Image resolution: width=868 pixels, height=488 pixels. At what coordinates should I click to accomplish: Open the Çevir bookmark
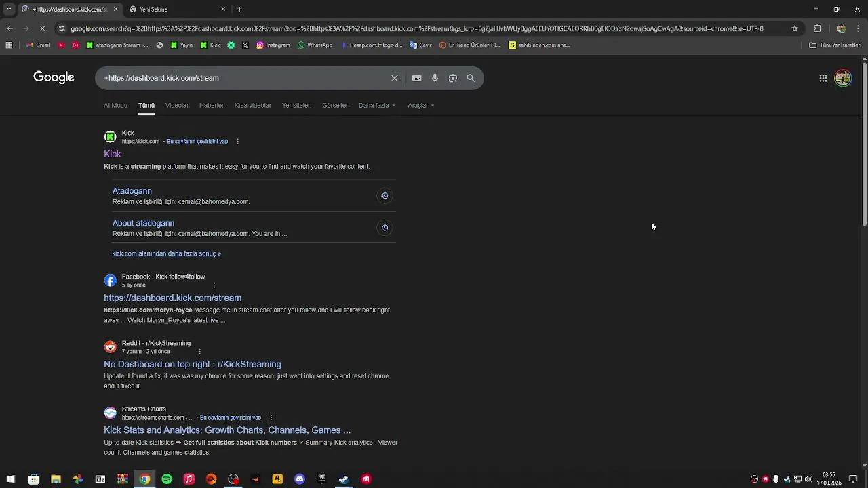click(x=420, y=45)
